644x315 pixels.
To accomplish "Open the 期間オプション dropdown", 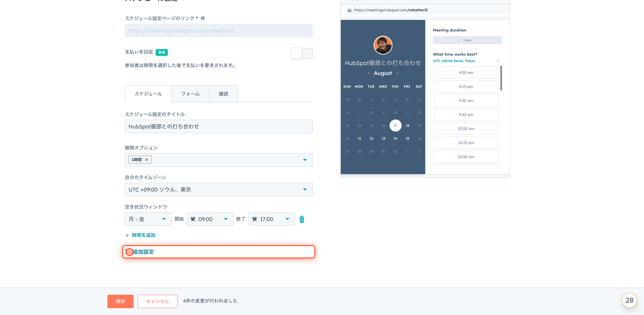I will pyautogui.click(x=219, y=160).
